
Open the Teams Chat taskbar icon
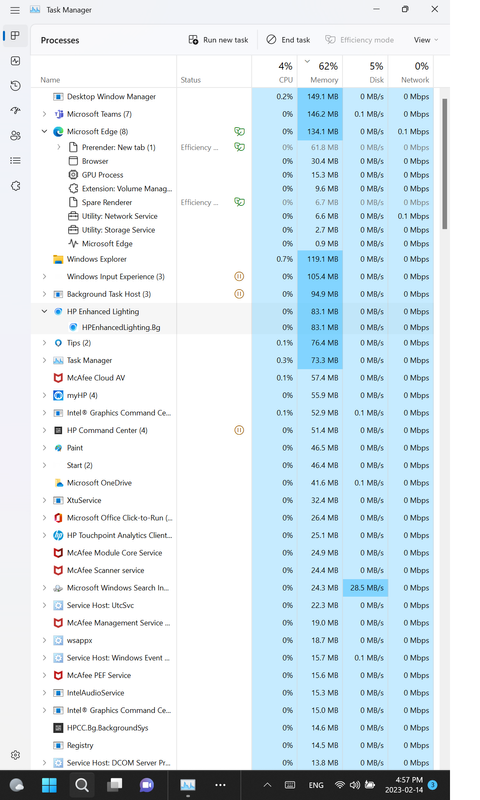pyautogui.click(x=147, y=785)
